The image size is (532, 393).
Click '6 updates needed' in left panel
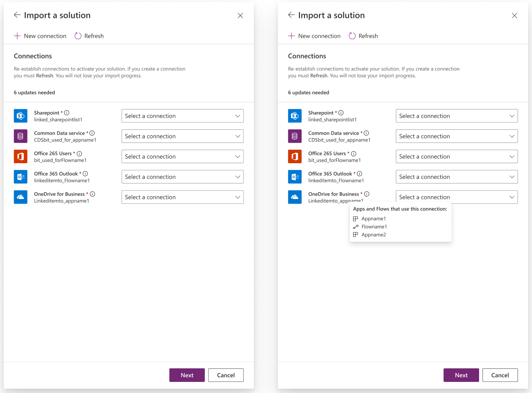point(34,92)
